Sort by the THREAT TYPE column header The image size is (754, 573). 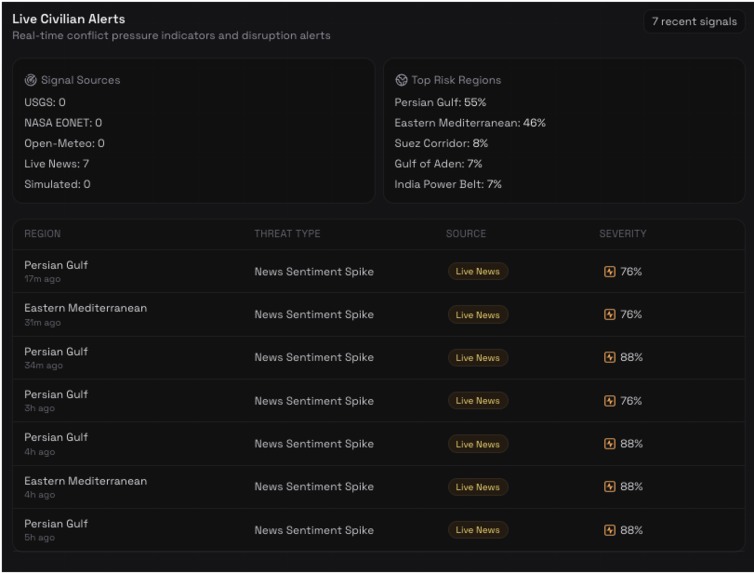(287, 234)
